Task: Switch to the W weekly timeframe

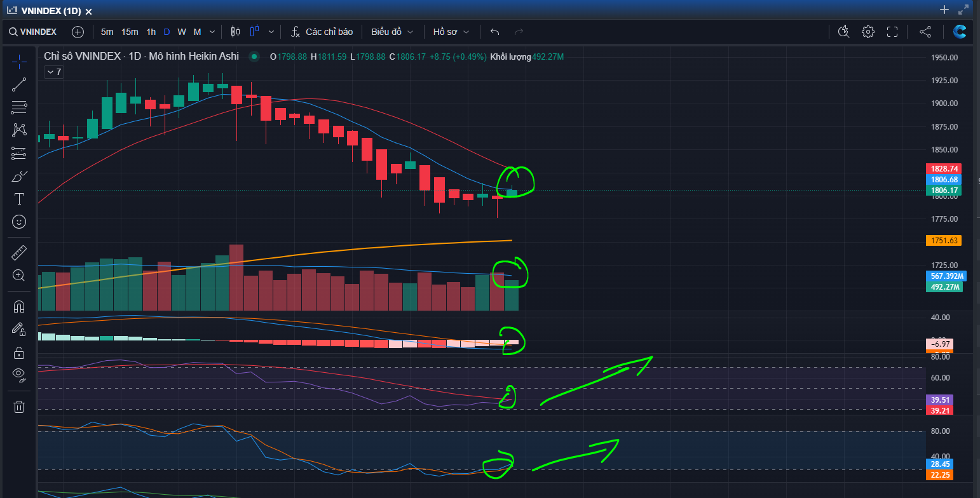Action: click(182, 32)
